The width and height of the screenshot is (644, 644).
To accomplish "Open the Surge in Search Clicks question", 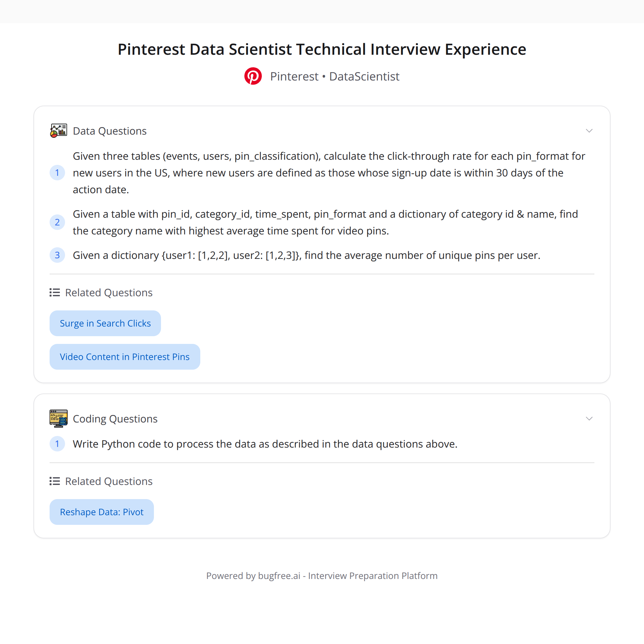I will coord(105,323).
